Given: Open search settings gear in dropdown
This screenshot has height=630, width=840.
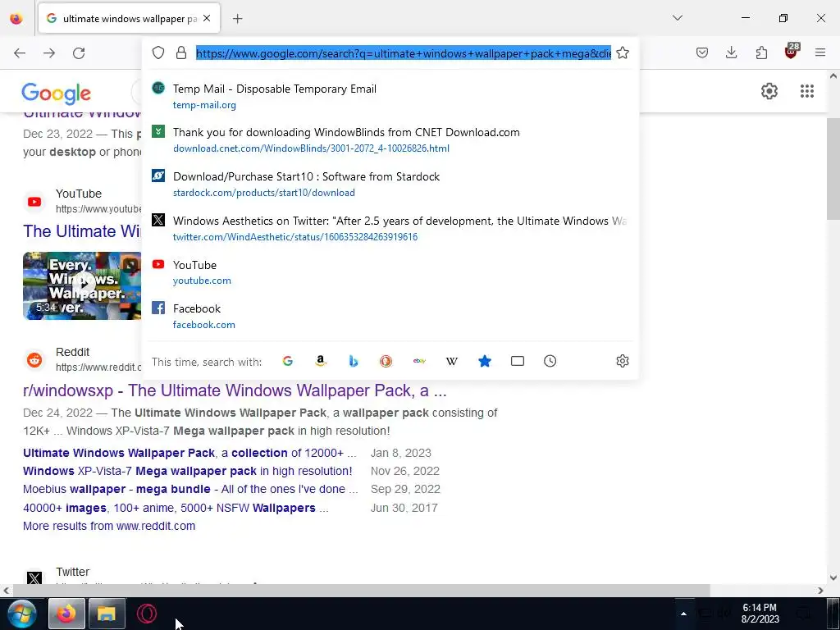Looking at the screenshot, I should click(622, 361).
